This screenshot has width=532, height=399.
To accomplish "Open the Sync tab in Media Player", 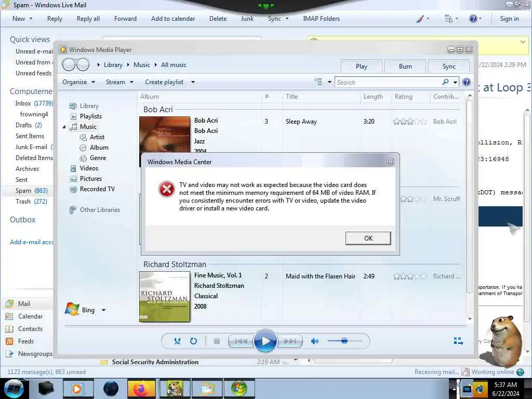I will [x=449, y=66].
